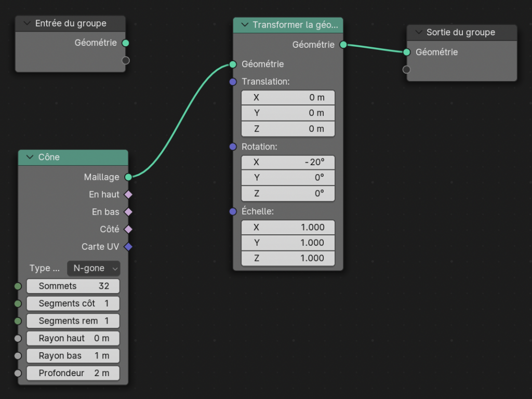The image size is (532, 399).
Task: Click the Géométrie input socket of Sortie du groupe
Action: pyautogui.click(x=407, y=52)
